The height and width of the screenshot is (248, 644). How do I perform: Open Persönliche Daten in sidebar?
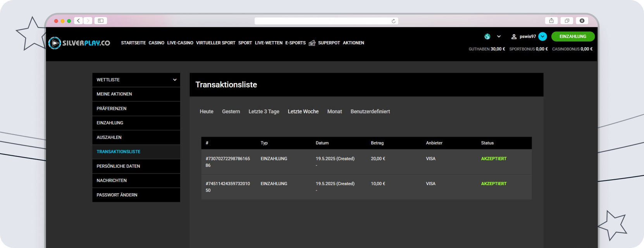coord(136,166)
